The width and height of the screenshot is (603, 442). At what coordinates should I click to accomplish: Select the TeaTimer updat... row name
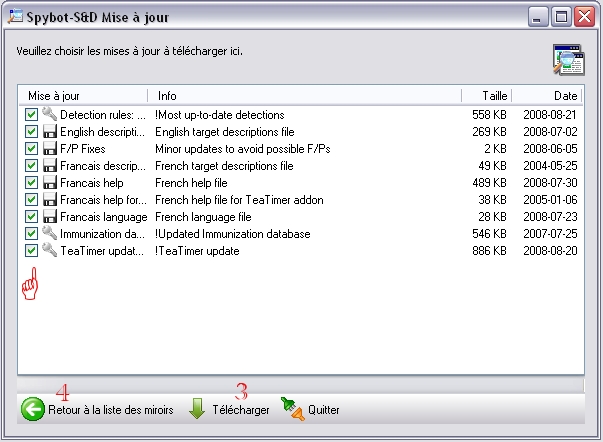102,251
